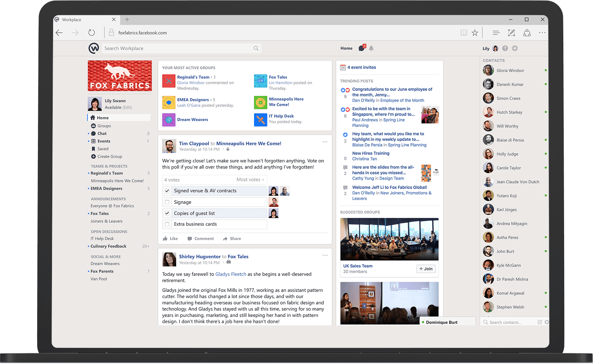
Task: Open the event invites calendar icon
Action: [343, 67]
